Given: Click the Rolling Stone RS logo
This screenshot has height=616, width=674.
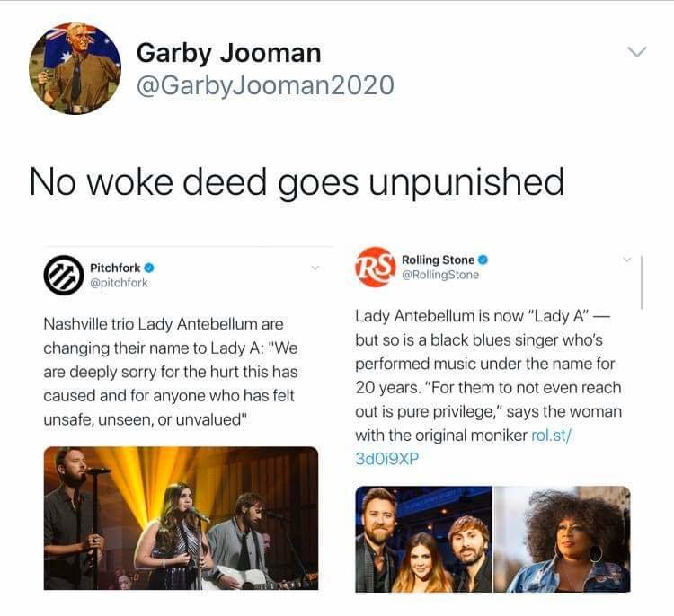Looking at the screenshot, I should [x=375, y=267].
